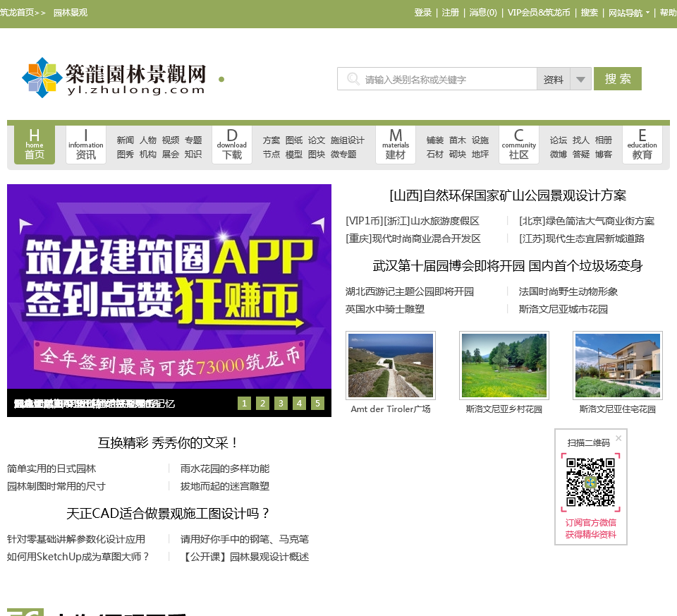Open 如何用SketchUp成为草图大师 link
Image resolution: width=677 pixels, height=616 pixels.
click(78, 557)
